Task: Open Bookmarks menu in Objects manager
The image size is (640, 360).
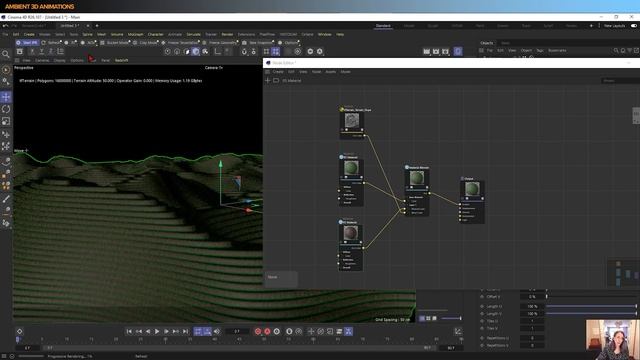Action: coord(557,51)
